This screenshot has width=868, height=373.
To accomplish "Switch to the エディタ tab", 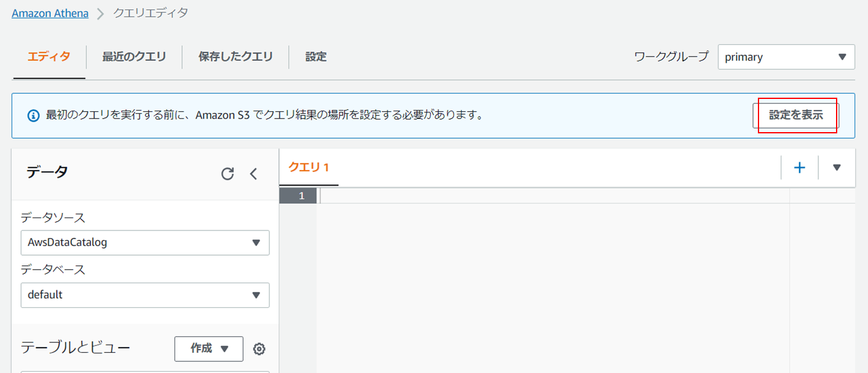I will (49, 57).
